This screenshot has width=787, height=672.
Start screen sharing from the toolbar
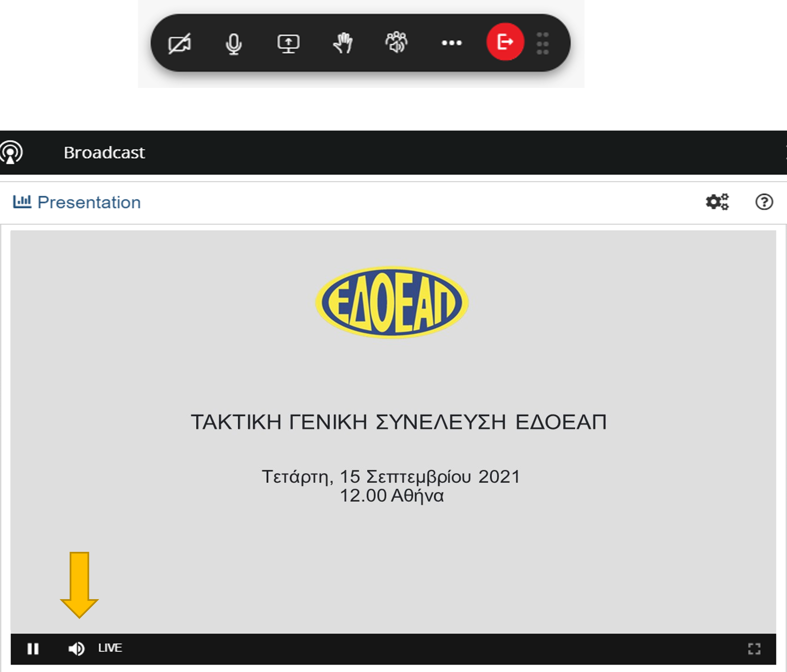point(288,44)
